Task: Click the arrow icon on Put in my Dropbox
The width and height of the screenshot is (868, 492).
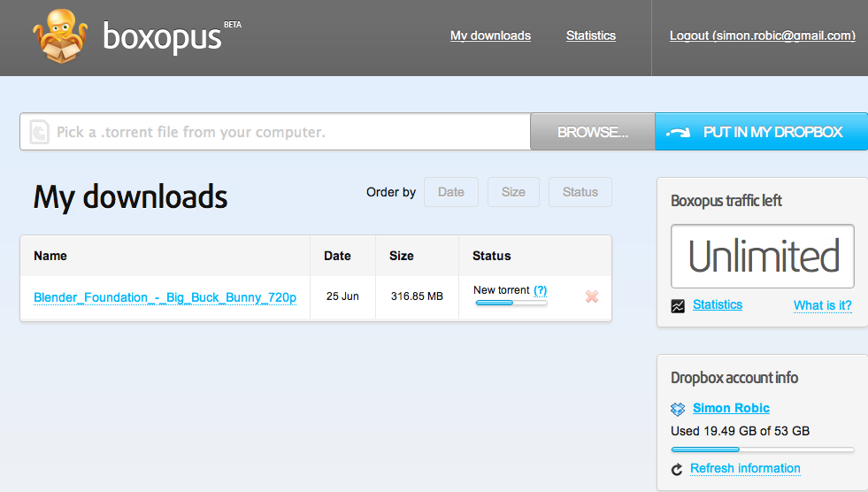Action: (680, 133)
